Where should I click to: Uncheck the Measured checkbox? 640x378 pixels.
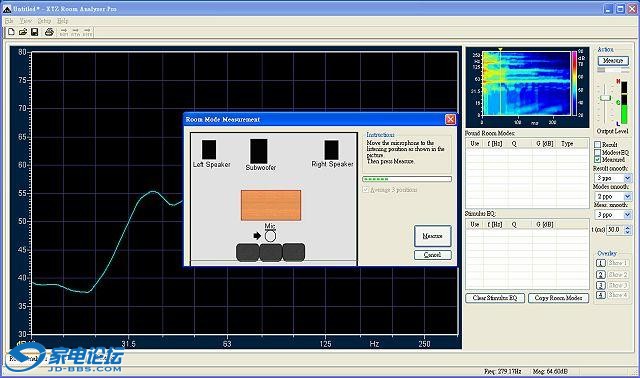click(598, 159)
